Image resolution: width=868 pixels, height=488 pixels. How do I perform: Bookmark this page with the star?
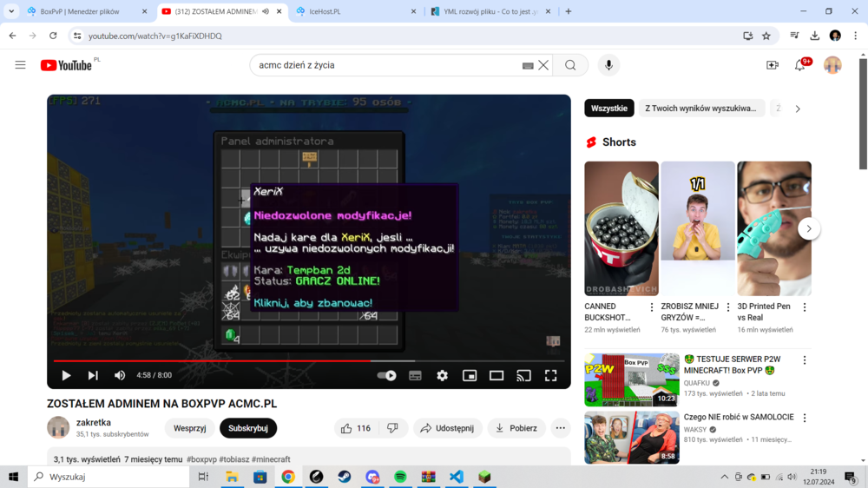[x=766, y=36]
